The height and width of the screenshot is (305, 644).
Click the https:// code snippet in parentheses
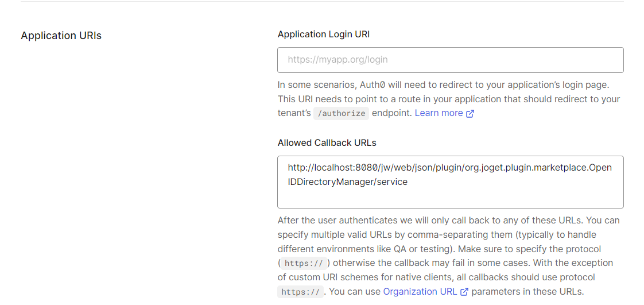[305, 264]
